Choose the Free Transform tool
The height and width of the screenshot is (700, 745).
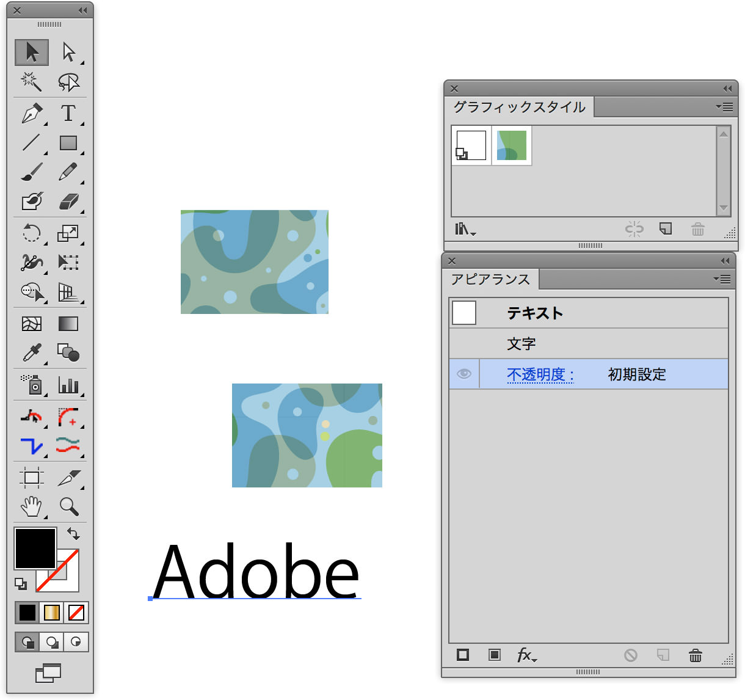point(68,263)
